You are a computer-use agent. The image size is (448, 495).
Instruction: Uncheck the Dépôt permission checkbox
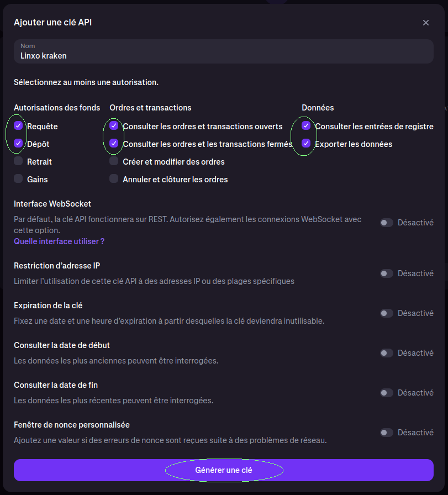pyautogui.click(x=18, y=143)
